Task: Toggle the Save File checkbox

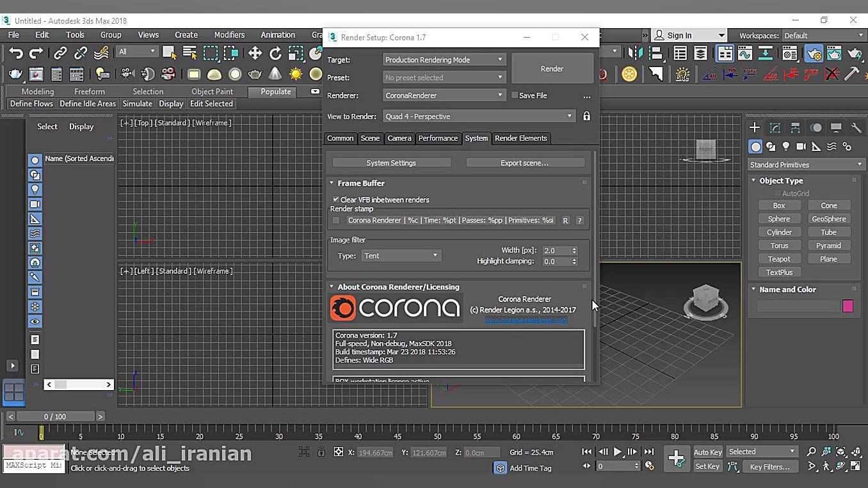Action: pos(514,95)
